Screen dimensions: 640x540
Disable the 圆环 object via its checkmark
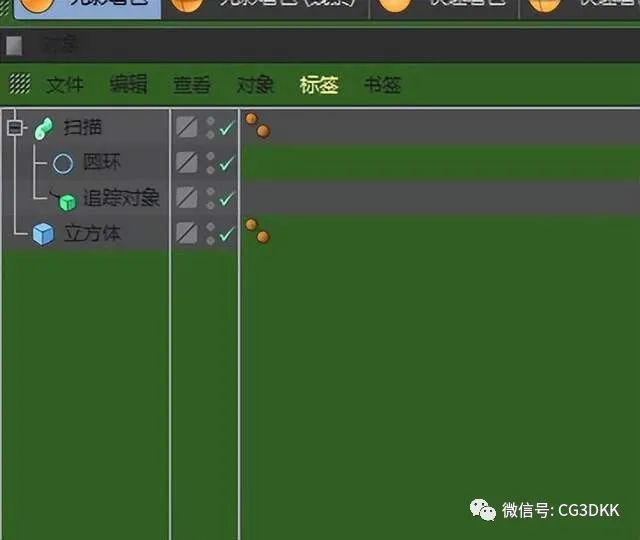[x=227, y=163]
